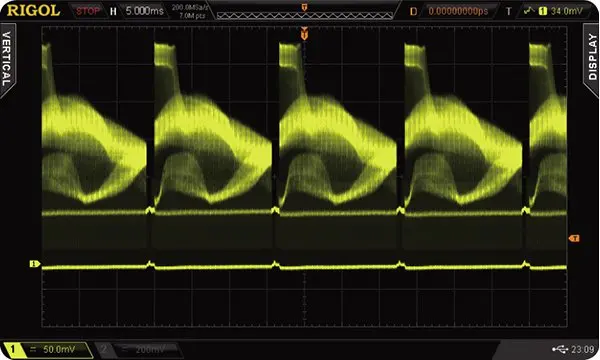
Task: Click the trigger source channel 1 badge
Action: coord(543,11)
